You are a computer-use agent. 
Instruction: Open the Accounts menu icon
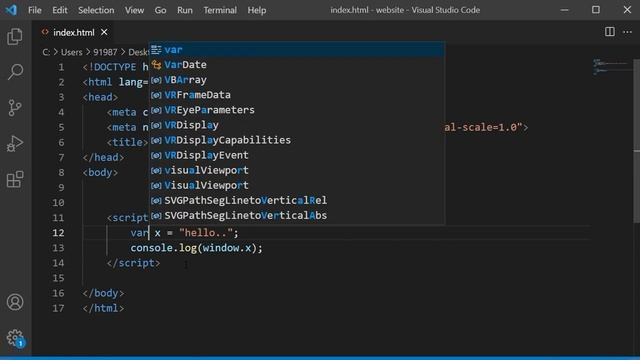coord(15,302)
